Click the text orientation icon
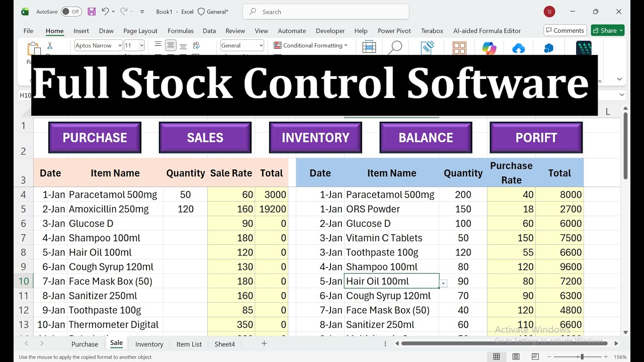The width and height of the screenshot is (644, 362). click(196, 45)
